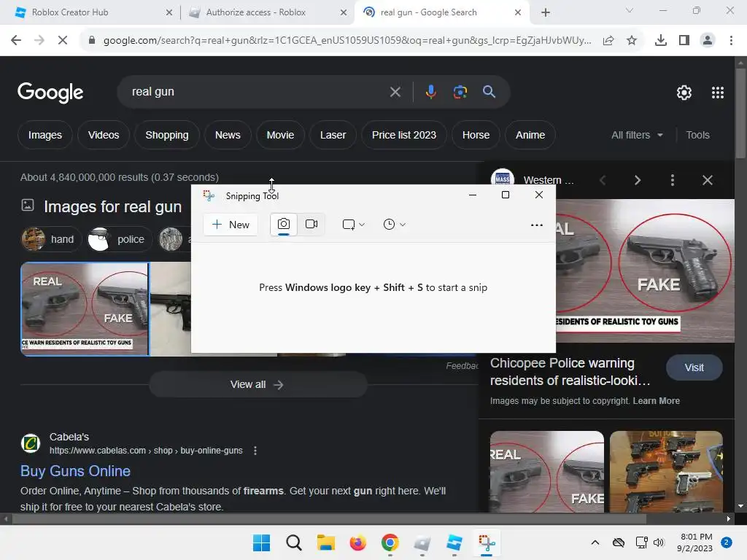
Task: Click the Google logo
Action: [x=50, y=93]
